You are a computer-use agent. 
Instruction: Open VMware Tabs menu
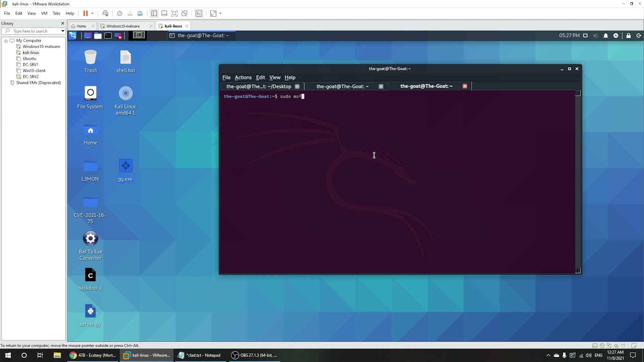coord(56,14)
